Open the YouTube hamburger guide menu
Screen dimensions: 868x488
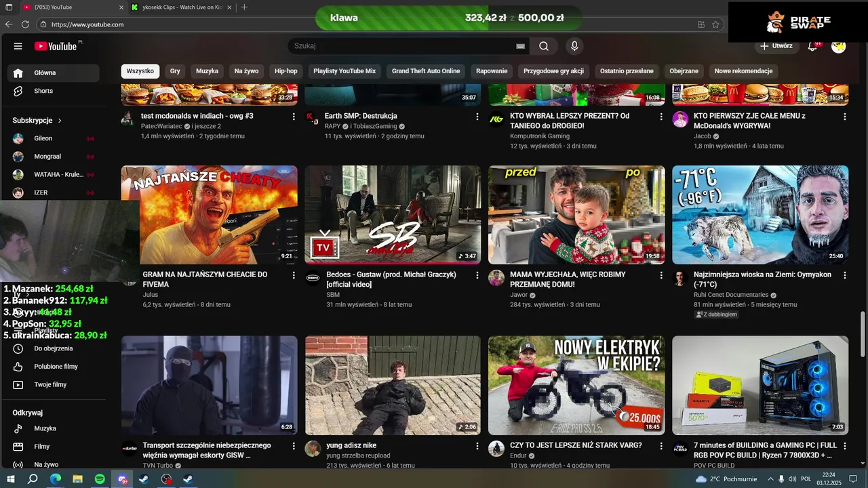coord(18,46)
